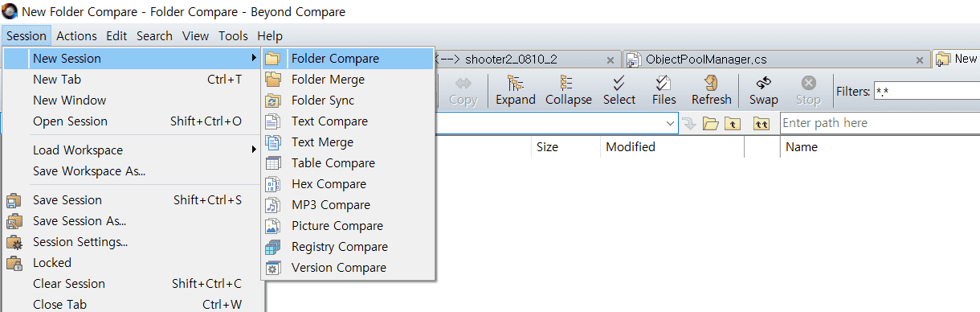Close the shooter2_0810_2 tab

(610, 60)
